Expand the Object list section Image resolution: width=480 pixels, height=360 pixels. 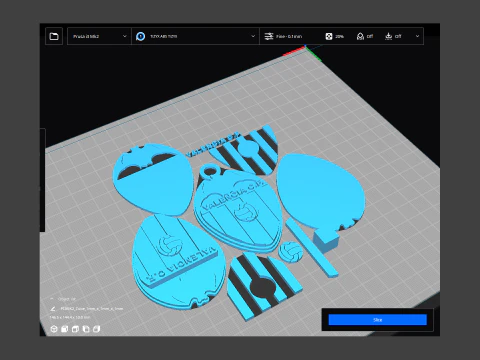[x=63, y=299]
